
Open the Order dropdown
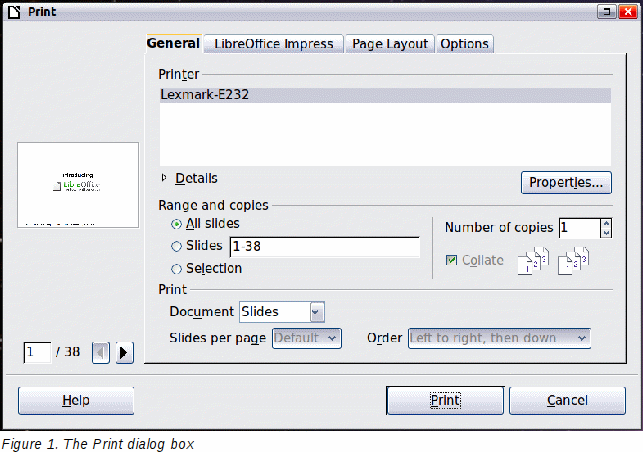click(x=499, y=338)
